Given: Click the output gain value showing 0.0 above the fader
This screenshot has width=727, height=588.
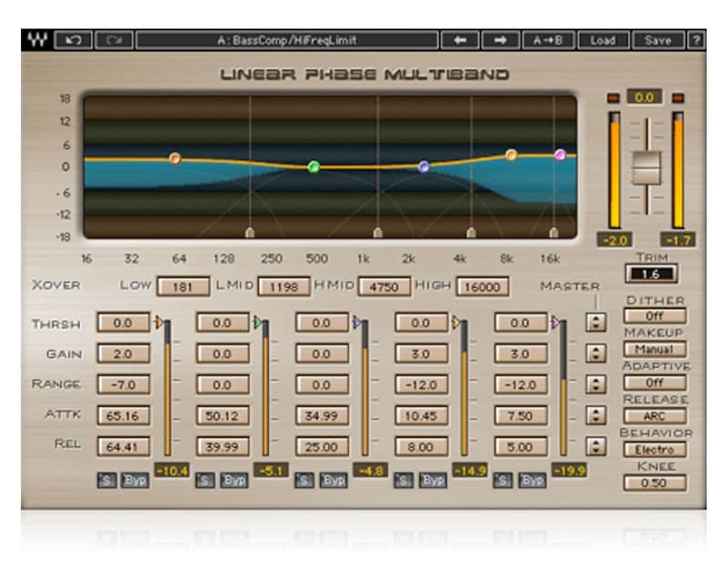Looking at the screenshot, I should coord(644,97).
